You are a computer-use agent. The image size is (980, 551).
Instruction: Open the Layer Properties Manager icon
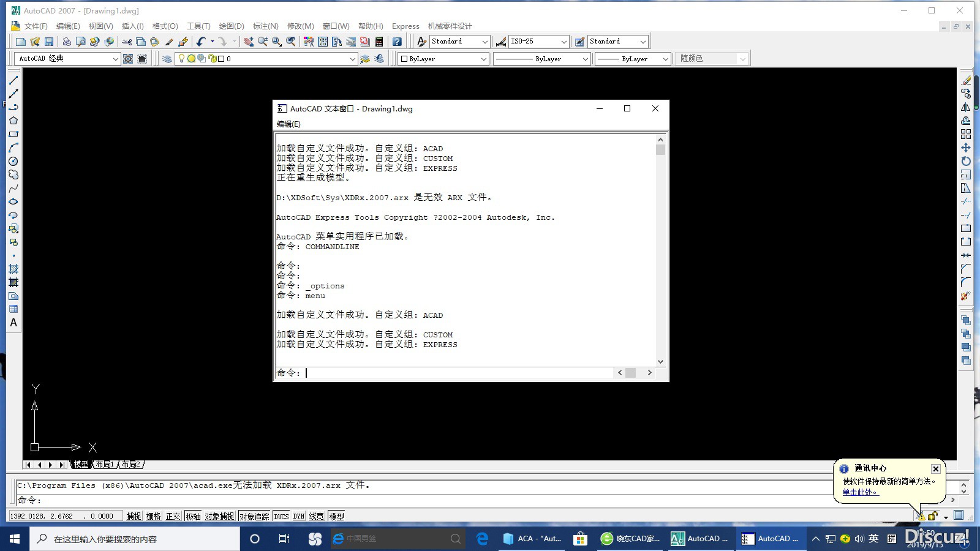(x=167, y=59)
